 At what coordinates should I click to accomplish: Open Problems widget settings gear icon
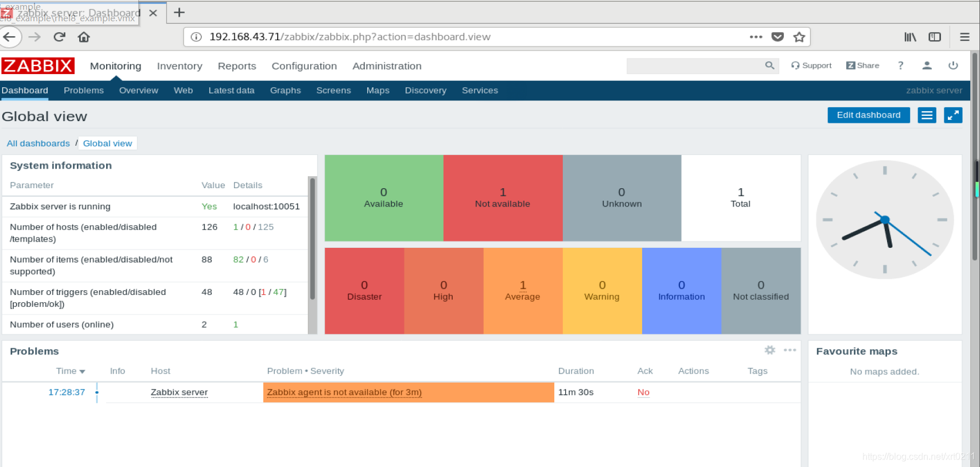[x=770, y=350]
